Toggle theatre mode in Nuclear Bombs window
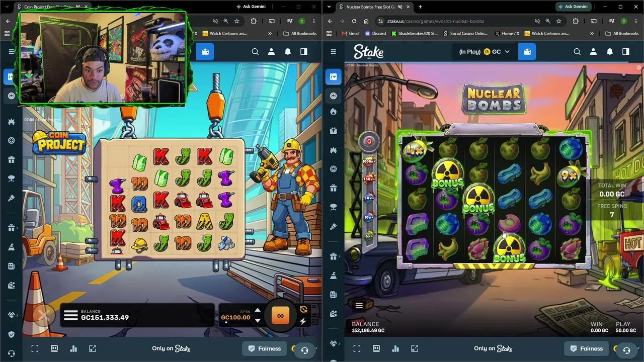 click(x=376, y=348)
